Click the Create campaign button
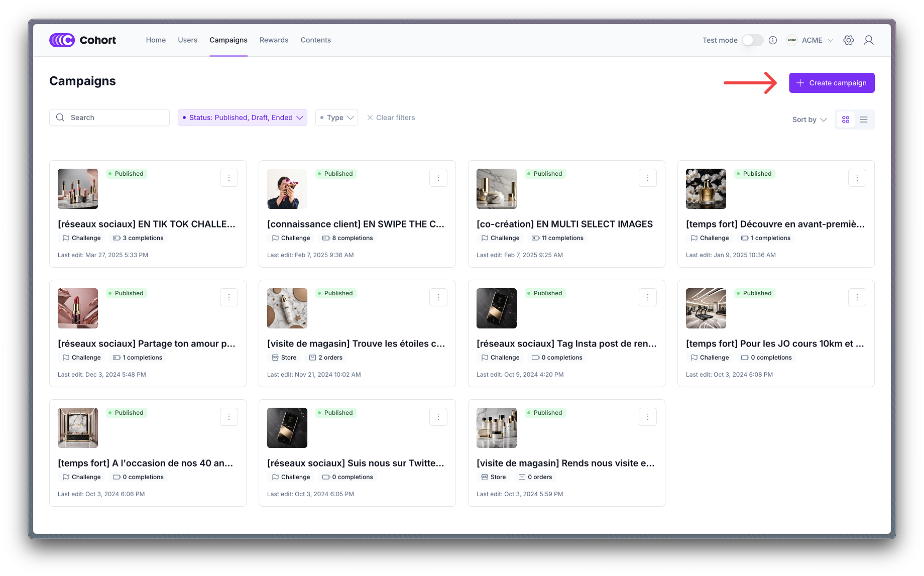 (832, 83)
